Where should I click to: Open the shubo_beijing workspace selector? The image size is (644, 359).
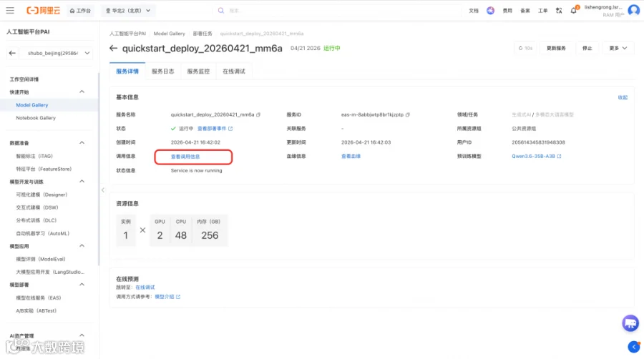pos(57,53)
